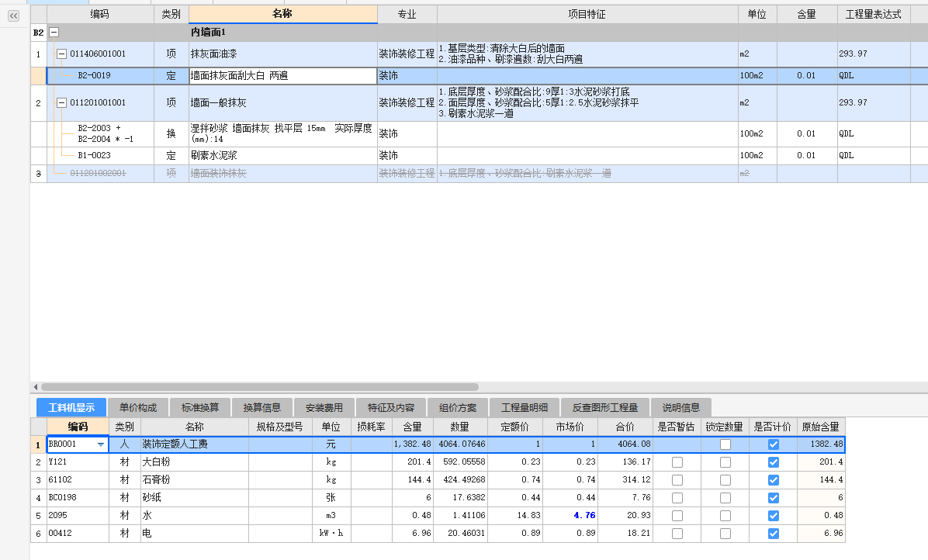Open the 单价构成 tab

(x=138, y=407)
